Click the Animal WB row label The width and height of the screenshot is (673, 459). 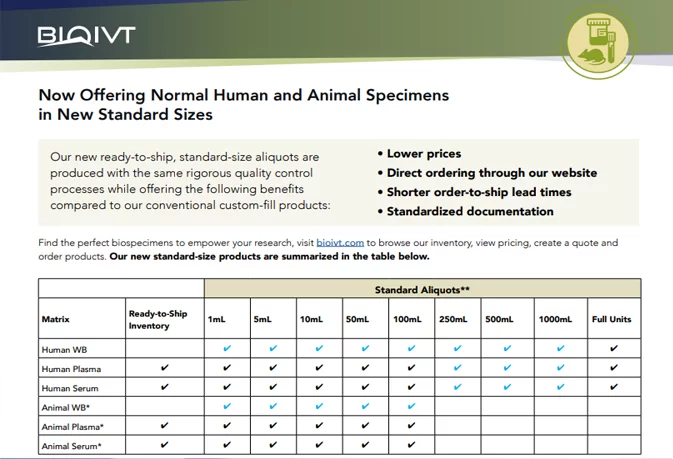(67, 407)
